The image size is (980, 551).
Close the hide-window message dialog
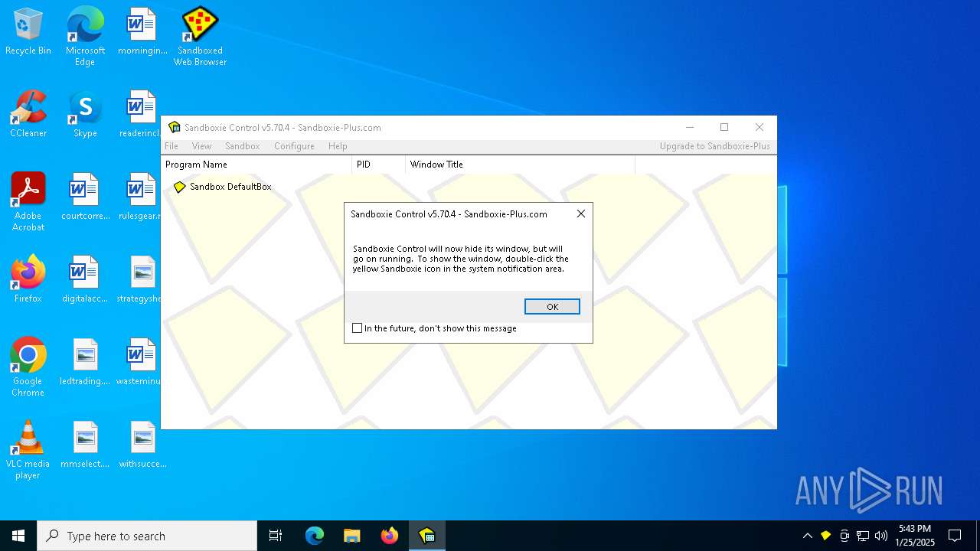click(x=581, y=214)
